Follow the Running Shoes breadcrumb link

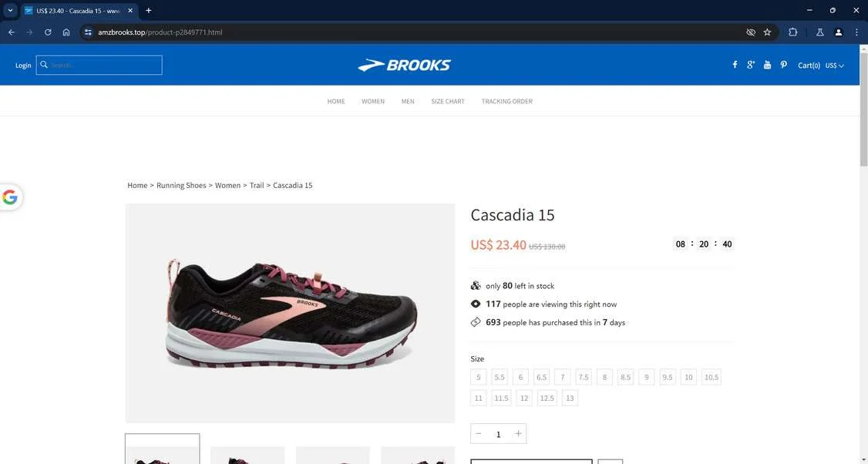[181, 186]
